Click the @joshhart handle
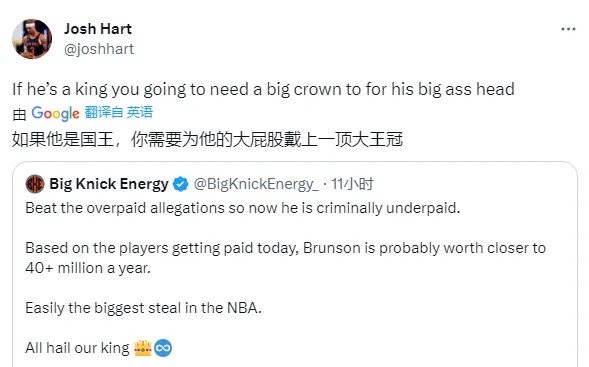The width and height of the screenshot is (589, 367). click(99, 49)
